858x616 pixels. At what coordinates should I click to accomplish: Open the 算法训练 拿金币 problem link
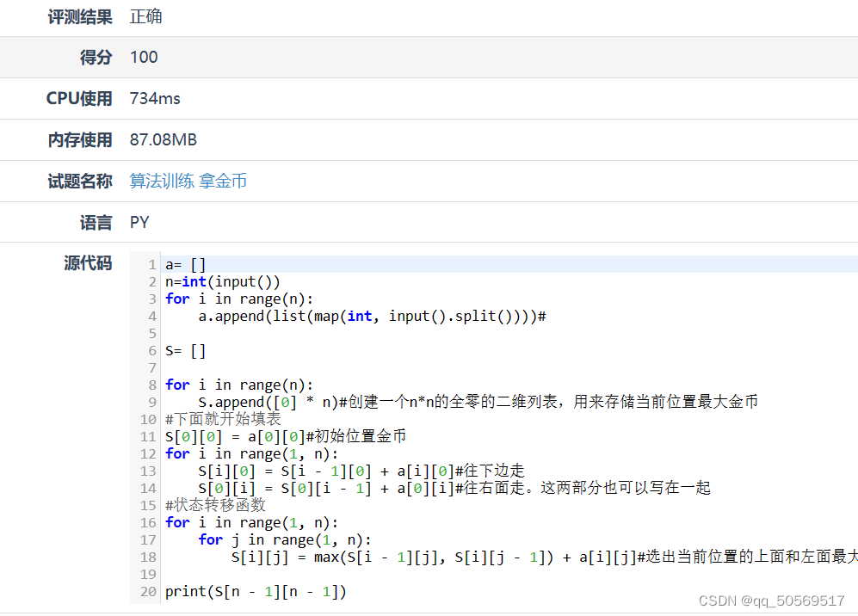188,182
